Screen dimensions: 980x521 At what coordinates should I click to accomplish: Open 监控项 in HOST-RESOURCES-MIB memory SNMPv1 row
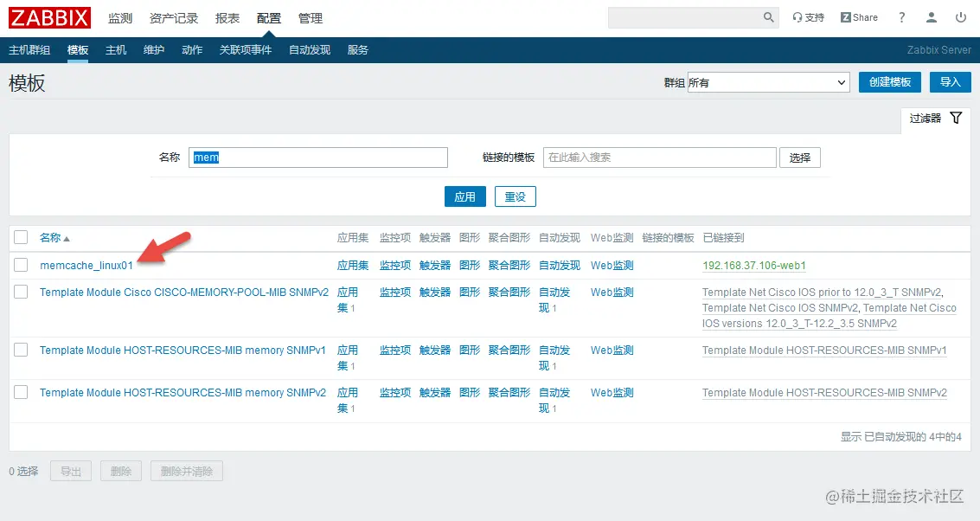tap(395, 351)
